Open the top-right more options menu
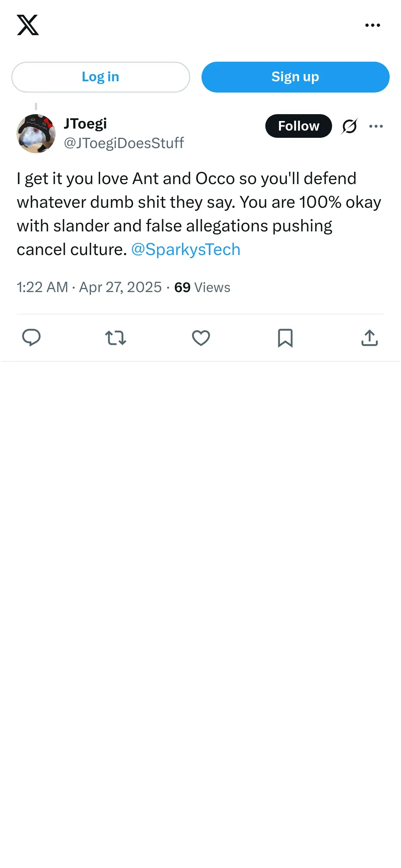 (x=373, y=25)
